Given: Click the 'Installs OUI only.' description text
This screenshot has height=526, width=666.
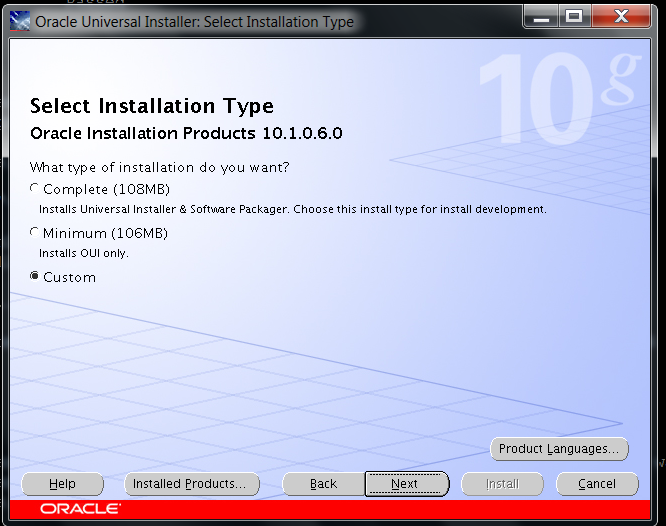Looking at the screenshot, I should pos(84,253).
